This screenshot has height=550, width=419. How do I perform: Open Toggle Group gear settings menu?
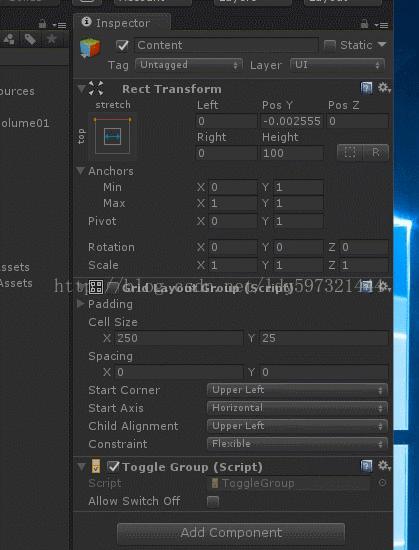pos(384,466)
